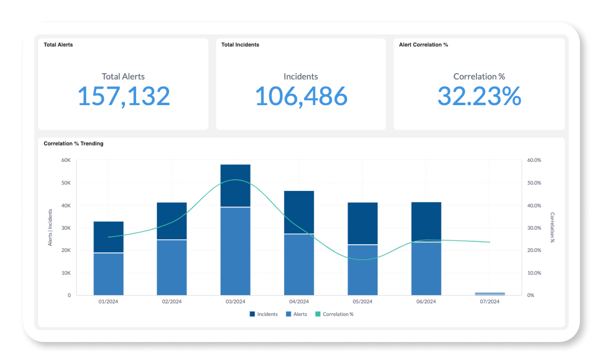Viewport: 603px width, 364px height.
Task: Click the correlation line trough at 05/2024
Action: pyautogui.click(x=363, y=259)
